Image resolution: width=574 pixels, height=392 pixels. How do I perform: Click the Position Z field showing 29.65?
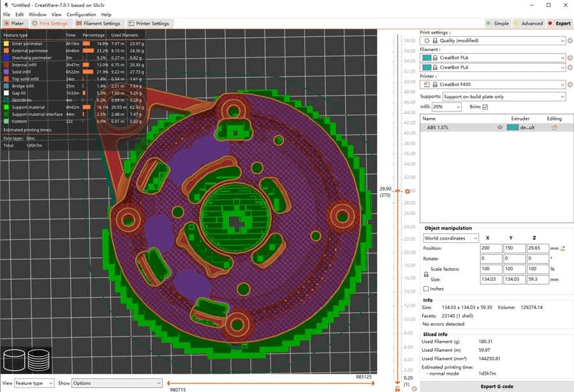pos(538,248)
